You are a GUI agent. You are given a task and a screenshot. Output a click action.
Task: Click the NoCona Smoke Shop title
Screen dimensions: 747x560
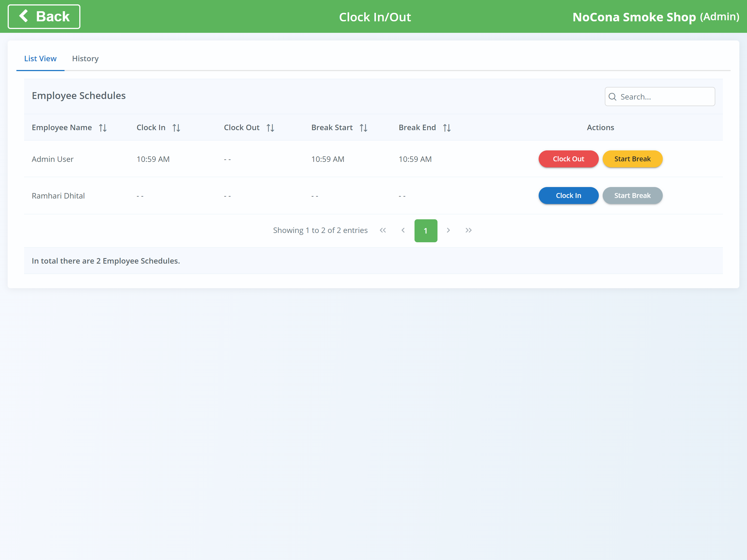point(634,17)
